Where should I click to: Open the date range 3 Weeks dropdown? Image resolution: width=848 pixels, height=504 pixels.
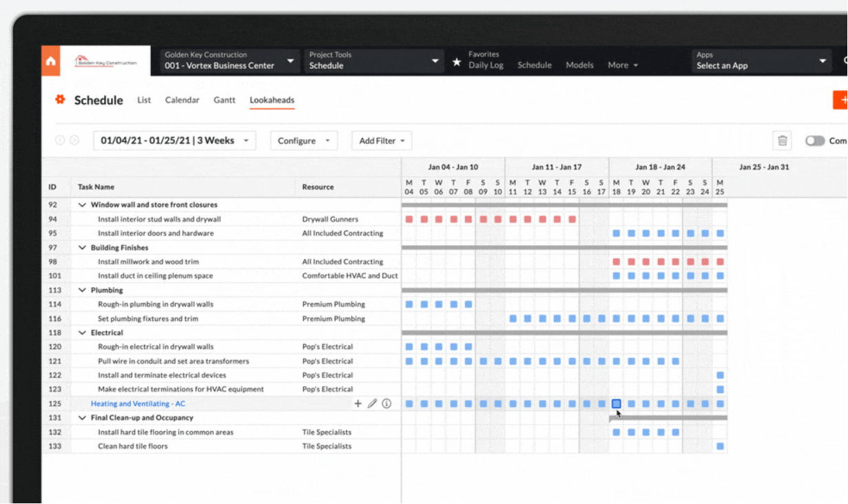pyautogui.click(x=174, y=140)
